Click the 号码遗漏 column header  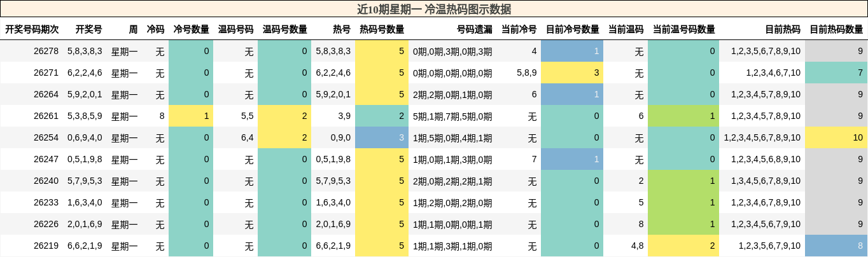(475, 29)
